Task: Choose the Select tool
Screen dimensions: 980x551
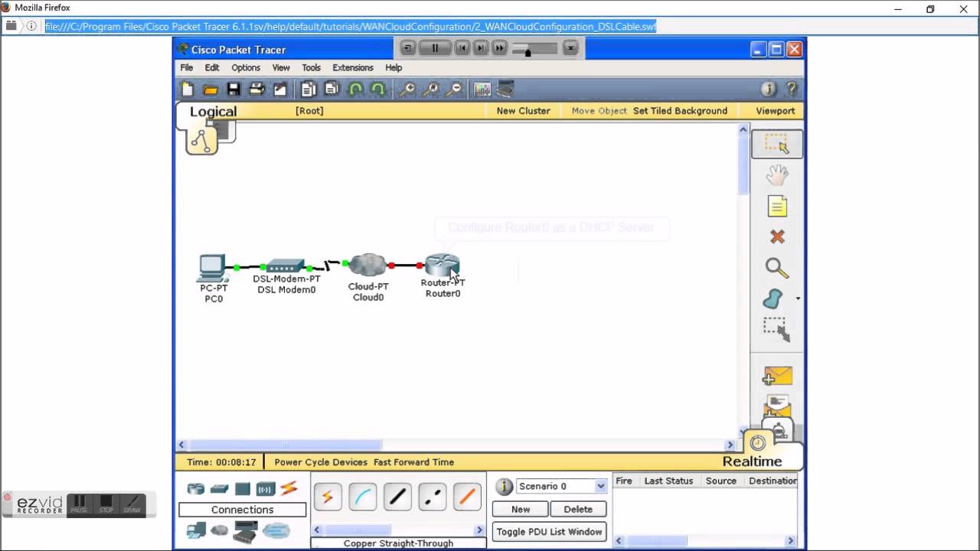Action: (x=777, y=144)
